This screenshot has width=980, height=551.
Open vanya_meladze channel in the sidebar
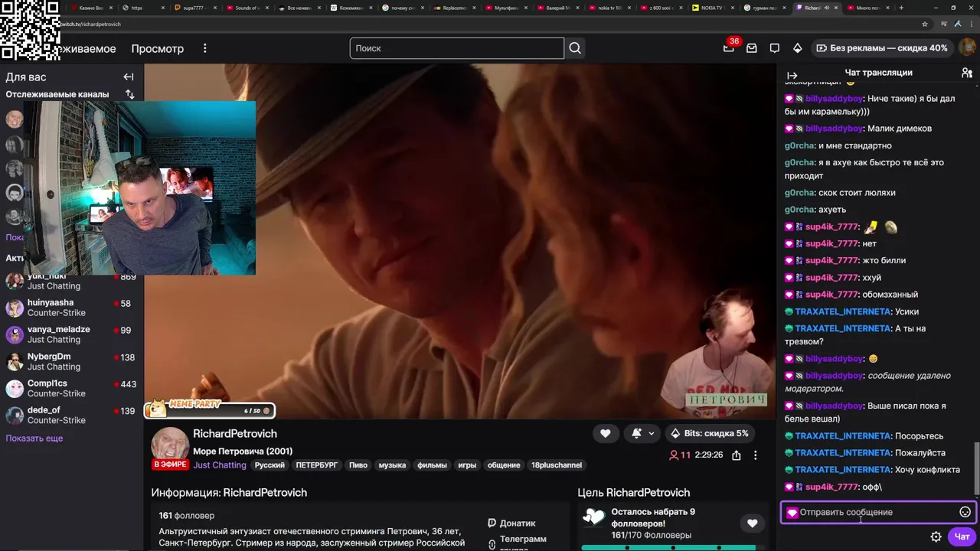(x=70, y=334)
